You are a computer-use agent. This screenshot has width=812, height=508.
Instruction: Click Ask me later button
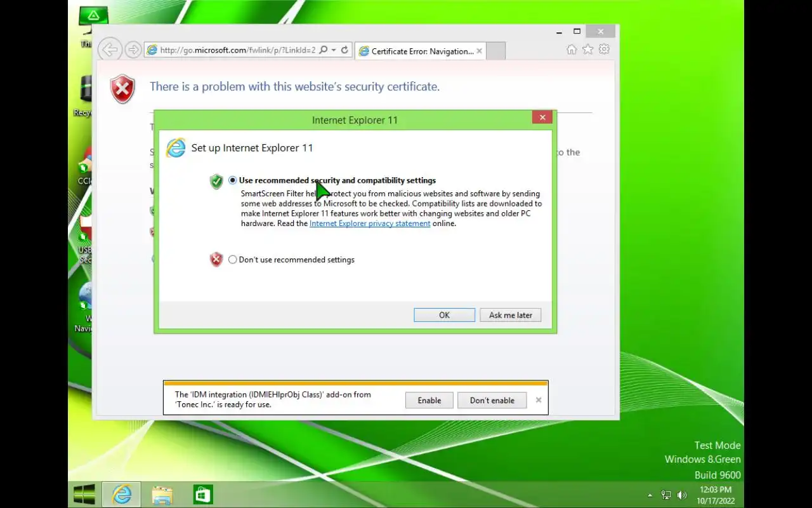coord(511,315)
